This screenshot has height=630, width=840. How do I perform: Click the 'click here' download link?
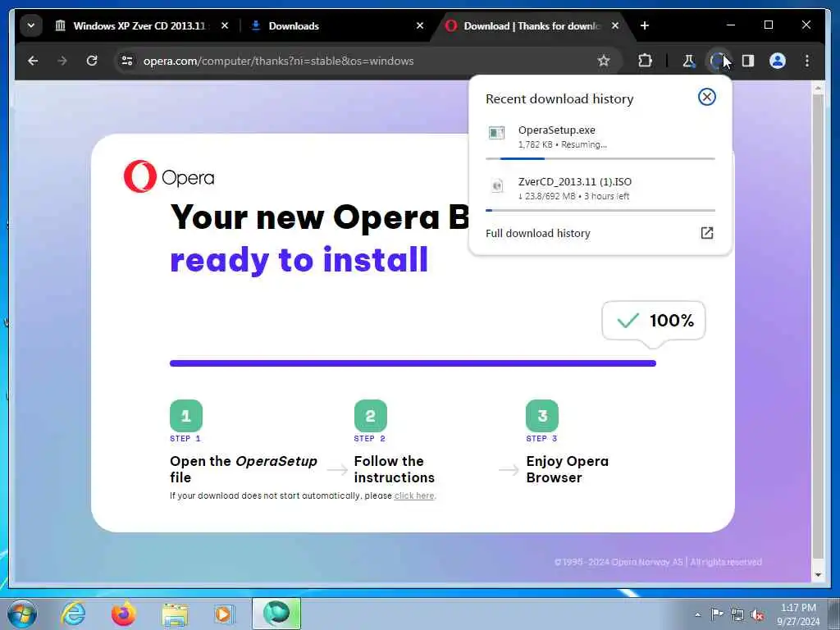414,495
